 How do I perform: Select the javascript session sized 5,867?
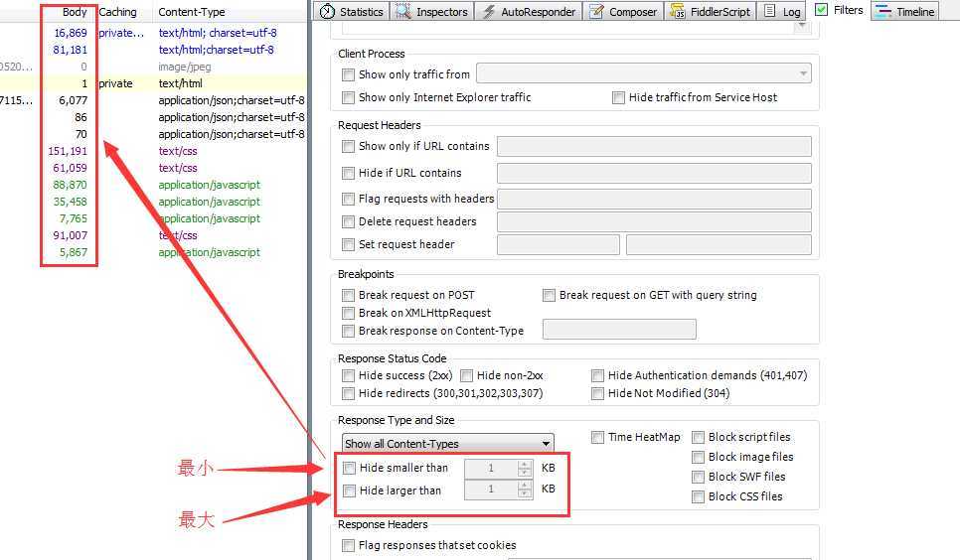(x=153, y=252)
